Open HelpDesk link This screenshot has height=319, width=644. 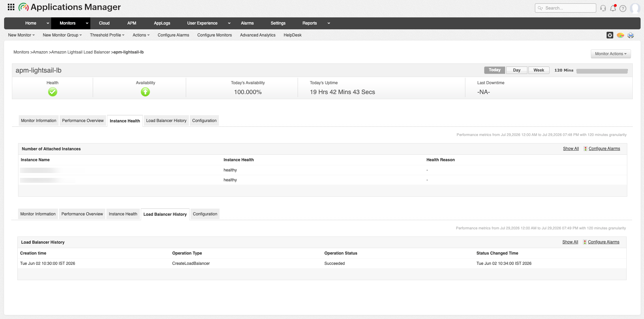293,35
